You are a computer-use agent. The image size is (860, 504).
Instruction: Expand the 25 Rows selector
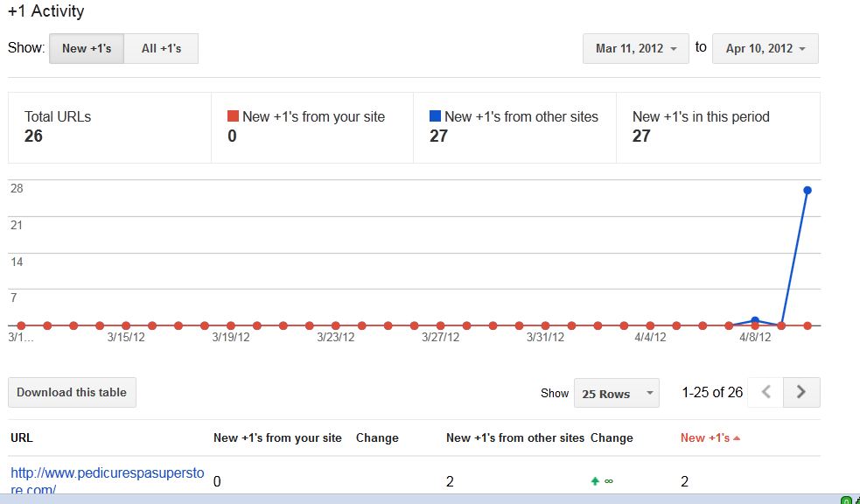[617, 393]
